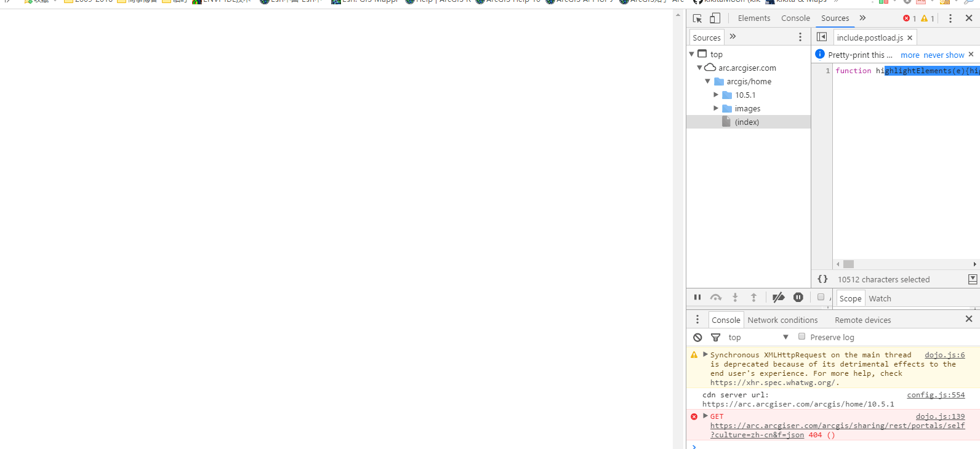Switch to the top Console panel

(795, 18)
